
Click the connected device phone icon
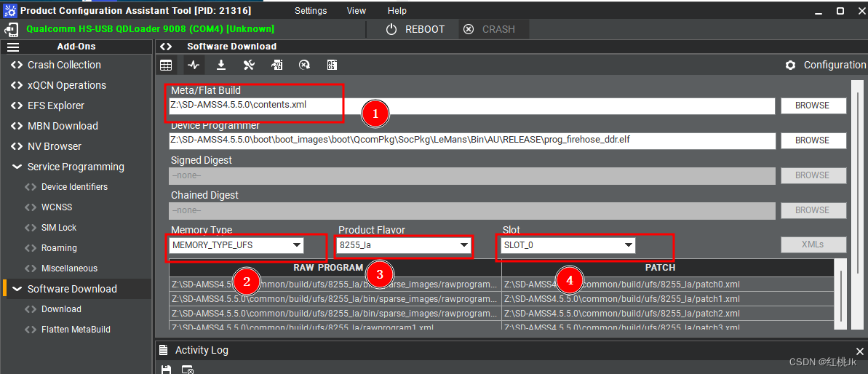pos(12,29)
